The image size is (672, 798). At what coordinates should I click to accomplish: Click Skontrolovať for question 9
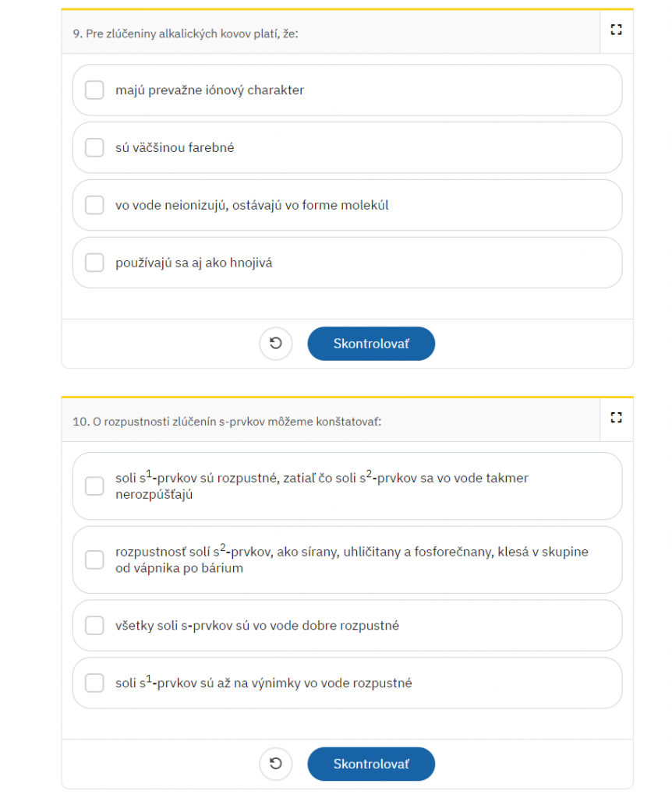[x=371, y=344]
